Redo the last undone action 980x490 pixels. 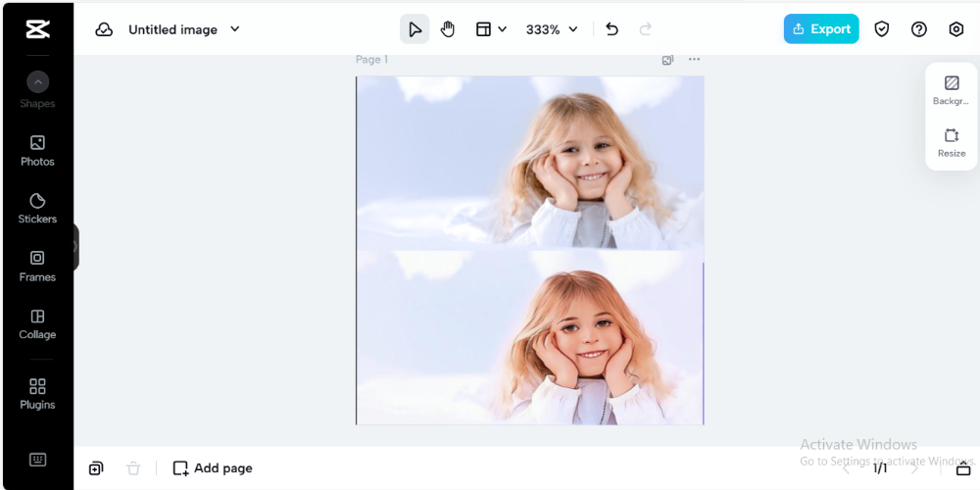click(646, 28)
